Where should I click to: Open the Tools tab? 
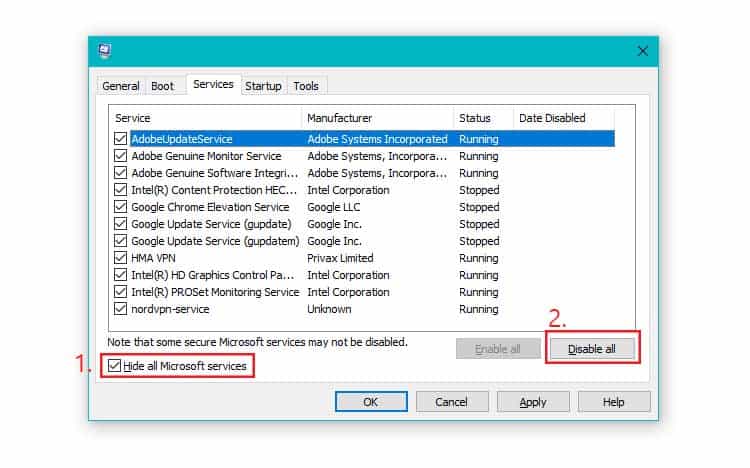coord(306,86)
